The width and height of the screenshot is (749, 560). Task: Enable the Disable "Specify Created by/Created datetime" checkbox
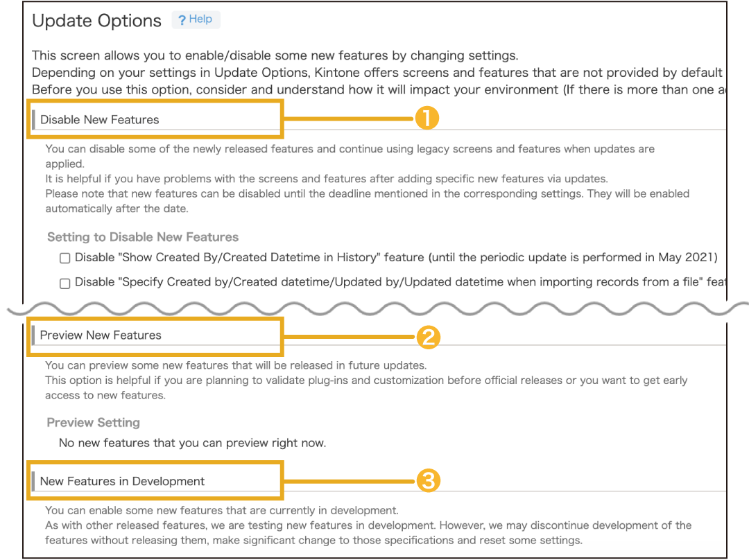[x=65, y=283]
